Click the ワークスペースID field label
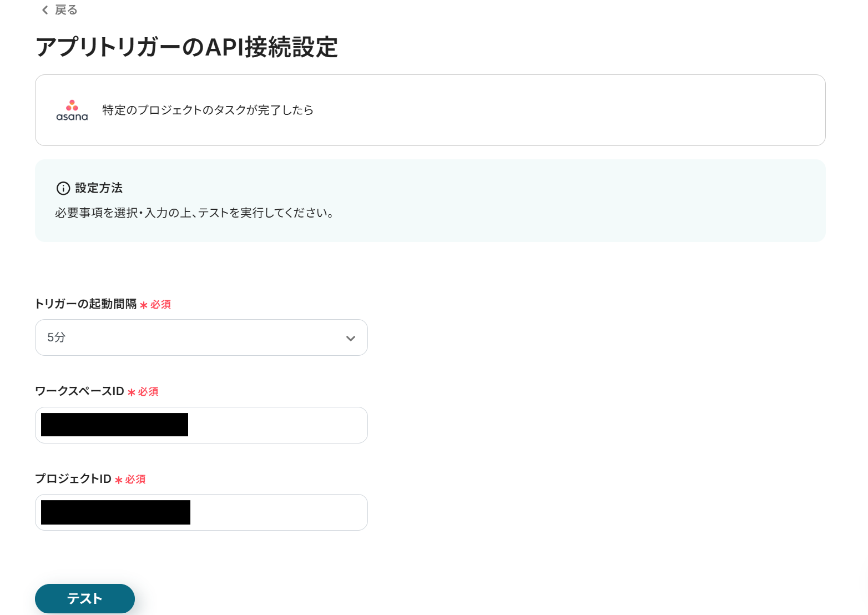 (79, 391)
